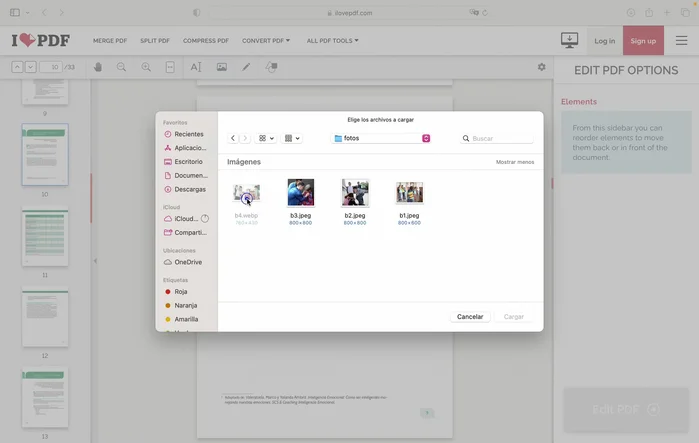
Task: Click the Log in button
Action: pyautogui.click(x=604, y=41)
